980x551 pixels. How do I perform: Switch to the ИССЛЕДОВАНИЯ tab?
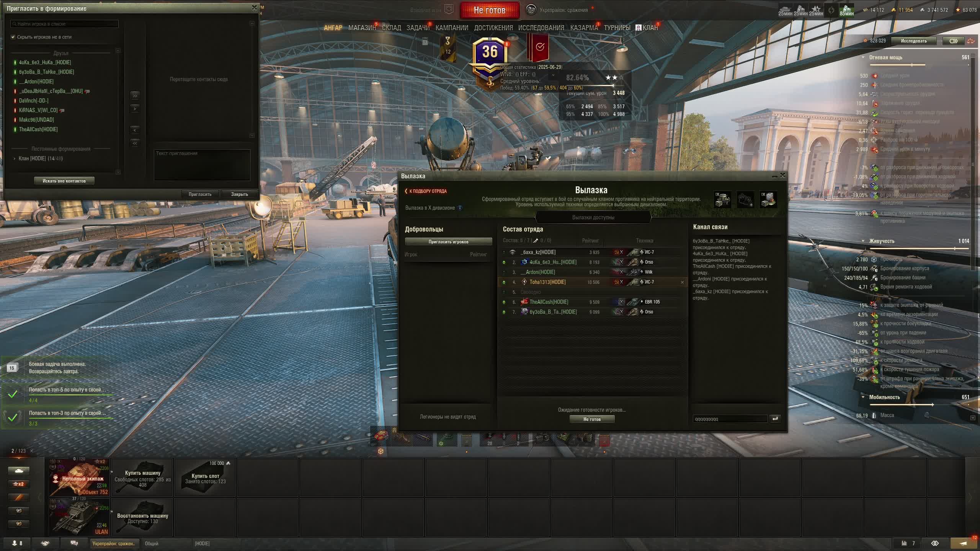click(541, 28)
